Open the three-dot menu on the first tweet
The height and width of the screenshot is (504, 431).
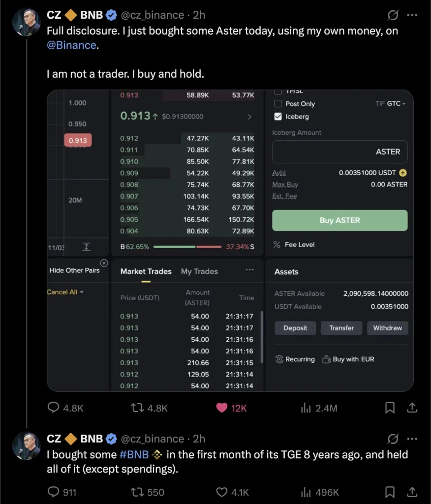coord(412,15)
